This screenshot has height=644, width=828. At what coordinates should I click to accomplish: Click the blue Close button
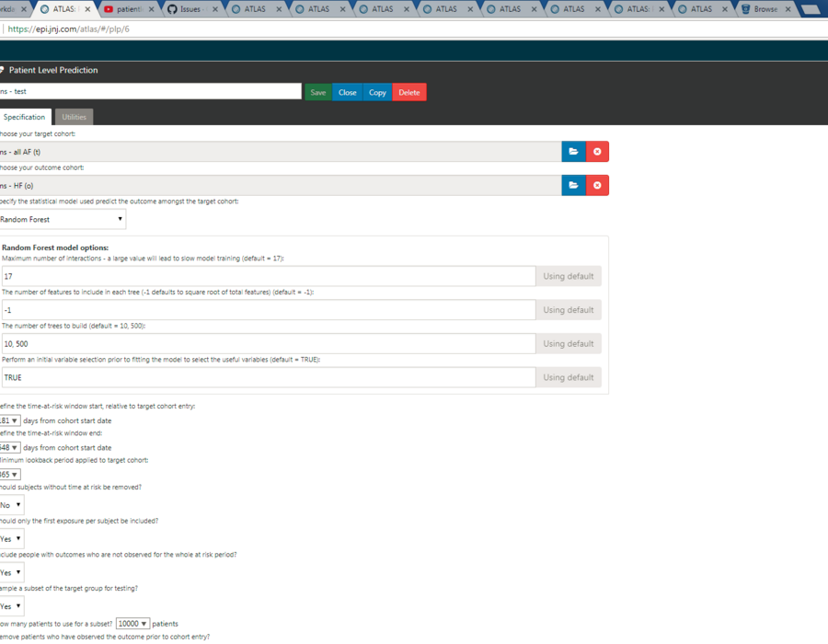(348, 92)
